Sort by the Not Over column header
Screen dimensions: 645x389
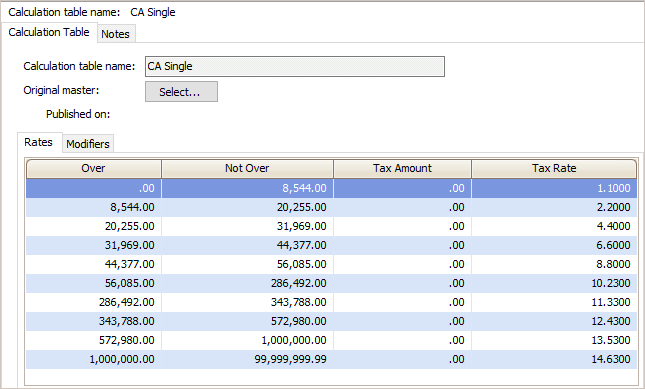(247, 169)
